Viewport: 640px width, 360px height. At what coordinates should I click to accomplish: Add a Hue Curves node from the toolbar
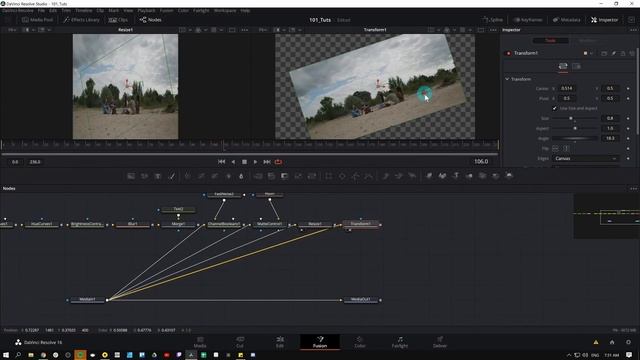pos(215,176)
